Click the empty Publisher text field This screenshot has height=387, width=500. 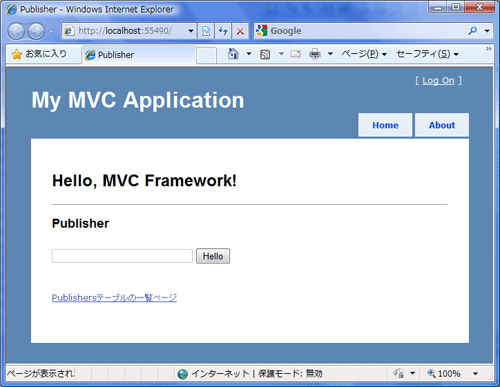pyautogui.click(x=122, y=256)
